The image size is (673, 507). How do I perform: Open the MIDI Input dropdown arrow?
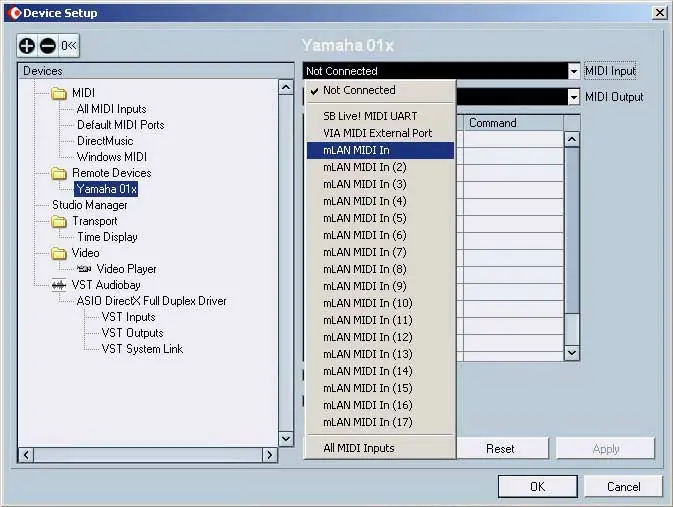pyautogui.click(x=574, y=71)
